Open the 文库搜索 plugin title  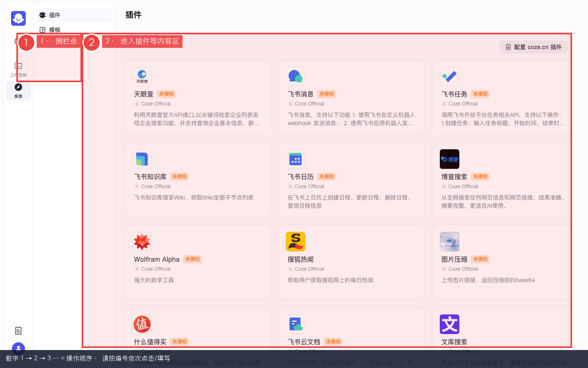[454, 342]
